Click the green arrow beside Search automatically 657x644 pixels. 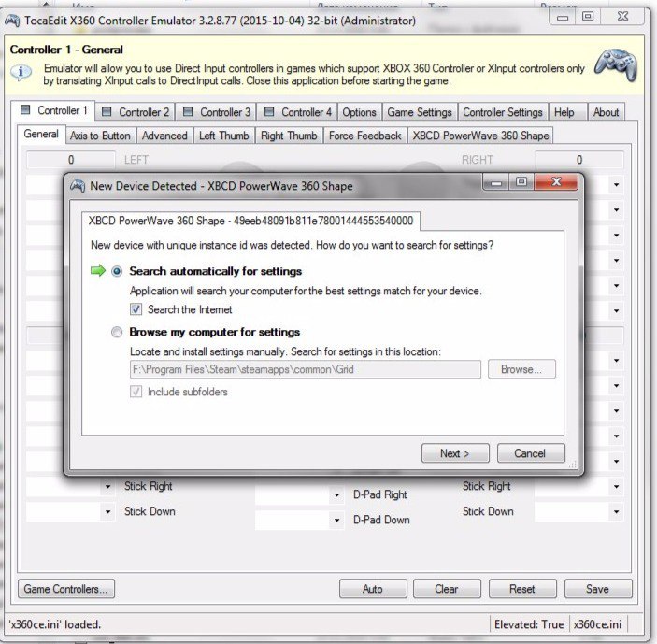tap(97, 271)
